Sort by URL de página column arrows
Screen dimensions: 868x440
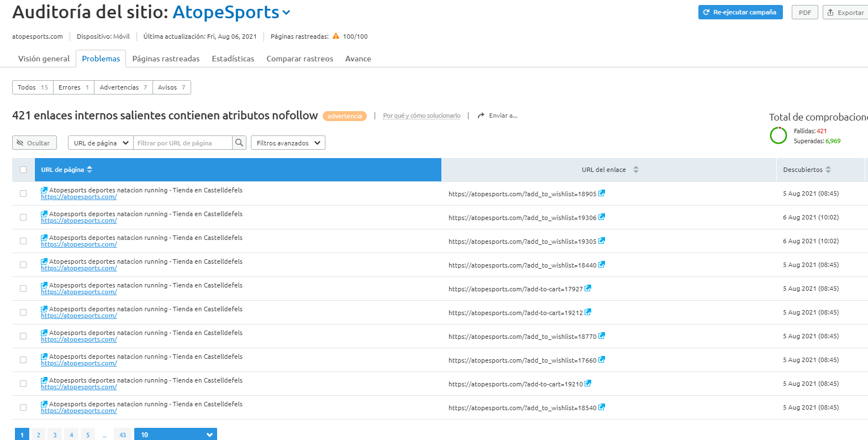(x=90, y=170)
